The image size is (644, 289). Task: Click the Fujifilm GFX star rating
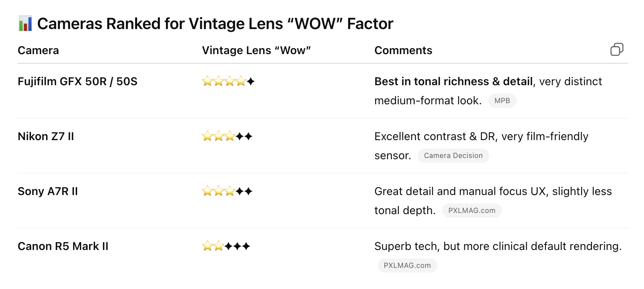[228, 82]
